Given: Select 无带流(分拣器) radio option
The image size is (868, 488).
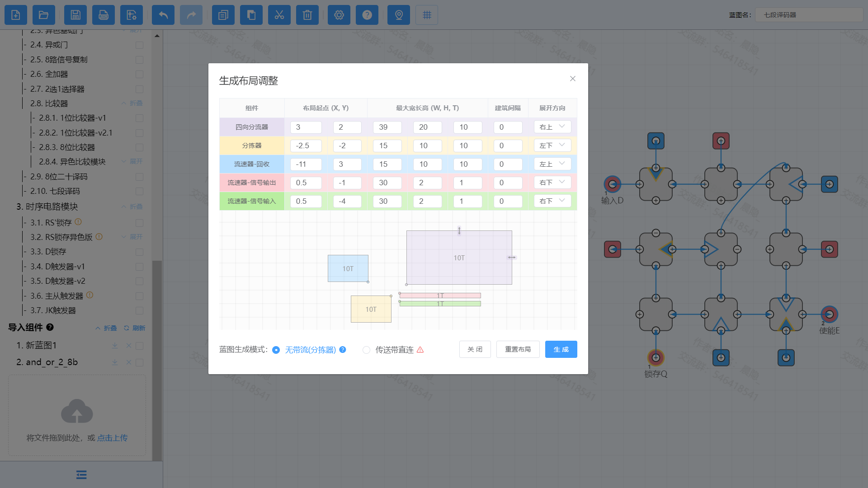Looking at the screenshot, I should (276, 350).
